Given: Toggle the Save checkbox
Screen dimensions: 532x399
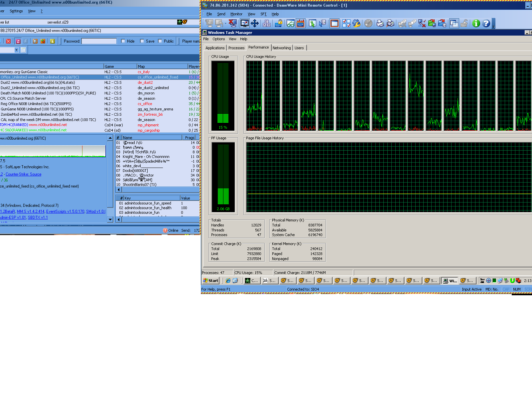Looking at the screenshot, I should point(142,41).
